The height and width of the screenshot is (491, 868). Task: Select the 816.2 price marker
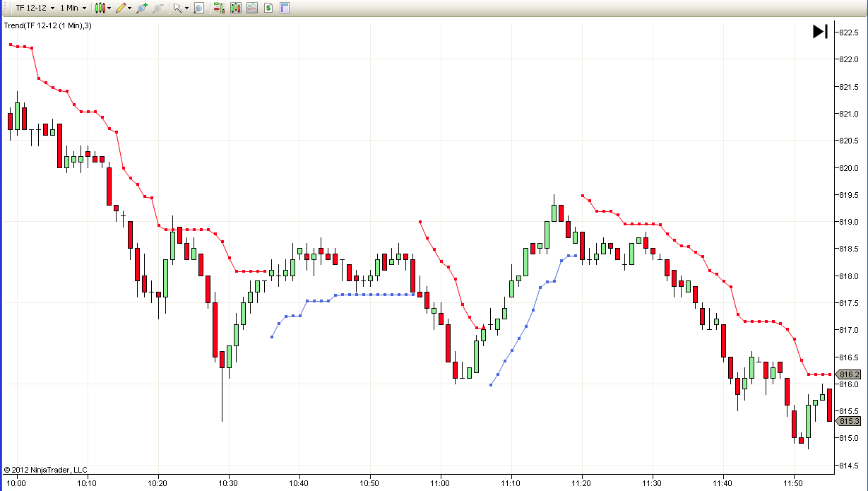[848, 374]
